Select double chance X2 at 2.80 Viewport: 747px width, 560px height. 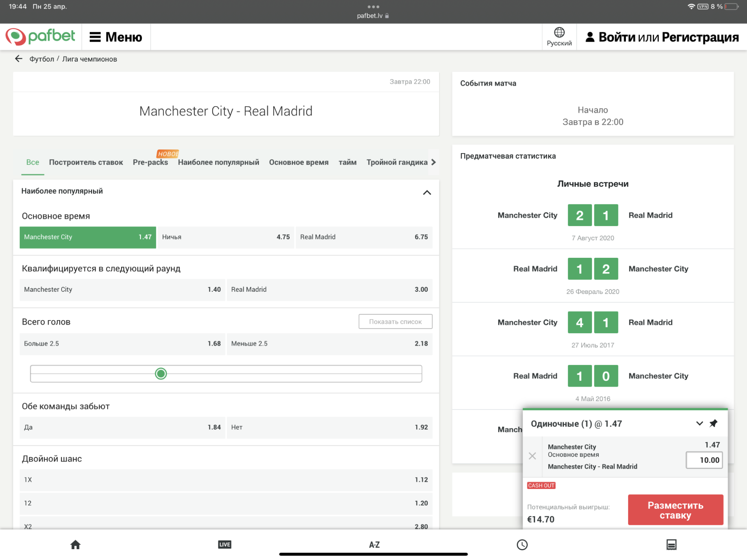point(226,523)
